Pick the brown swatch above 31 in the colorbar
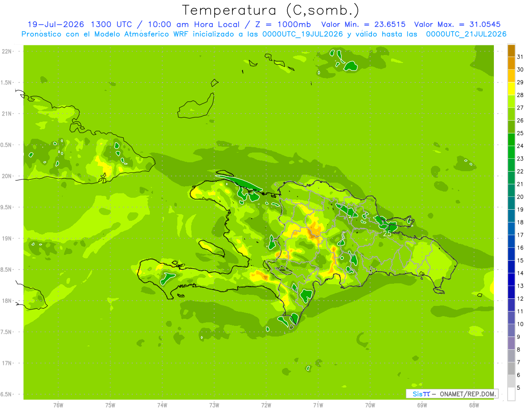This screenshot has width=532, height=411. pos(511,51)
